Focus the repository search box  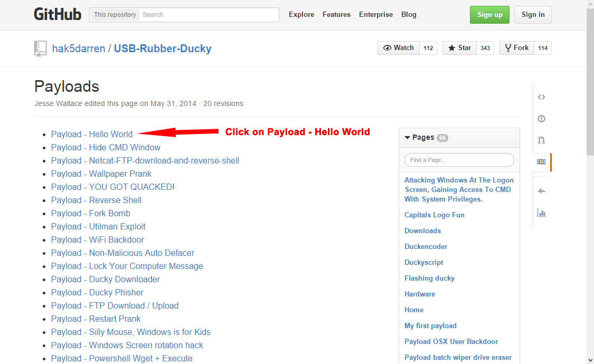tap(209, 15)
